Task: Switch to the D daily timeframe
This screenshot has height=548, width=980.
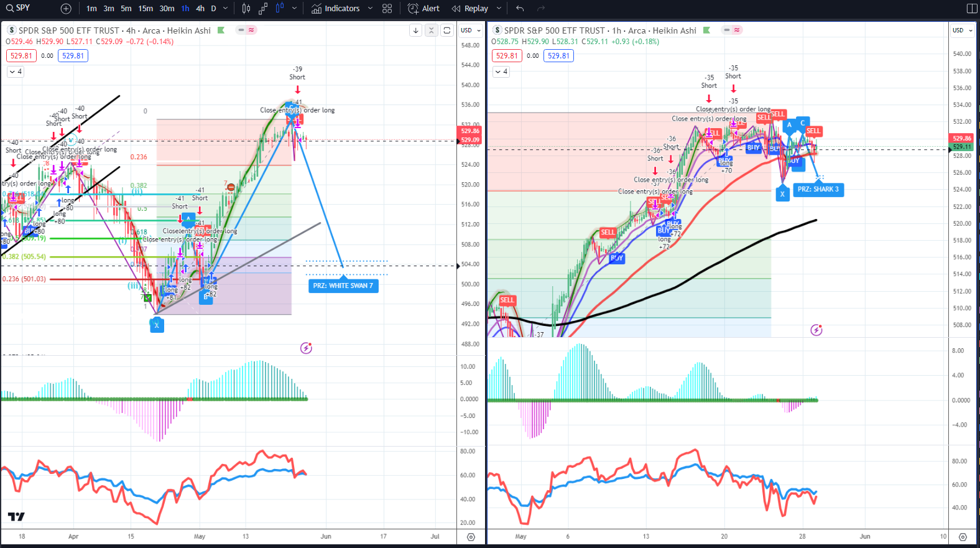Action: click(x=213, y=9)
